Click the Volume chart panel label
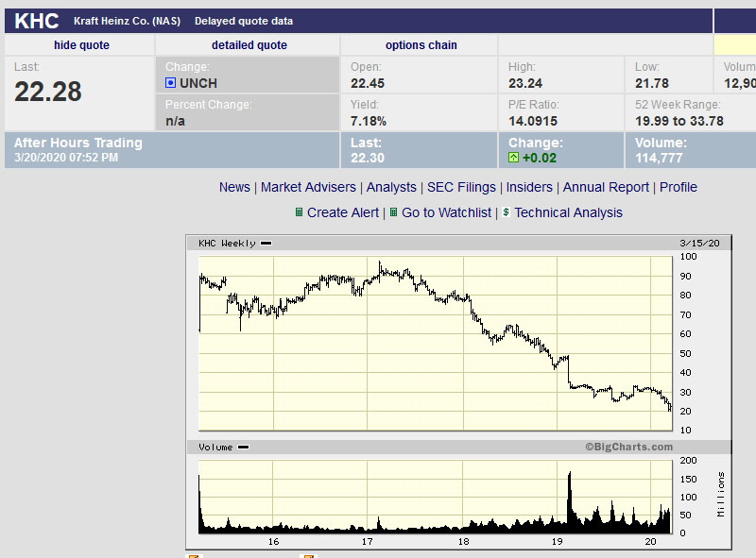The image size is (756, 558). pos(215,448)
